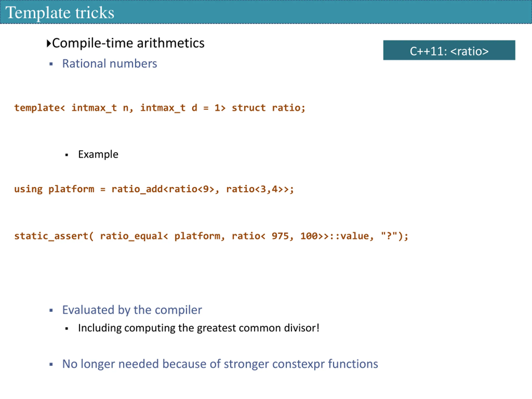
Task: Click "intmax_t d = 1" in template declaration
Action: point(180,108)
